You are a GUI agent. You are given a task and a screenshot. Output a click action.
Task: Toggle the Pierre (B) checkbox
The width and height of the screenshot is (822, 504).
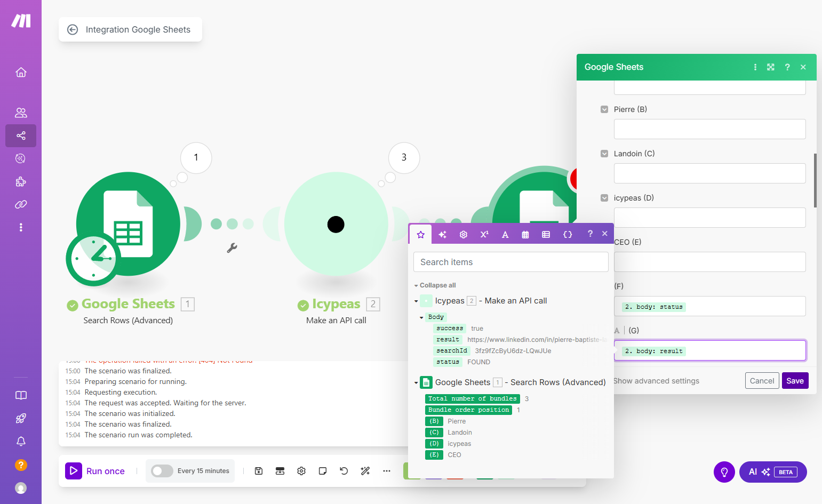click(604, 109)
